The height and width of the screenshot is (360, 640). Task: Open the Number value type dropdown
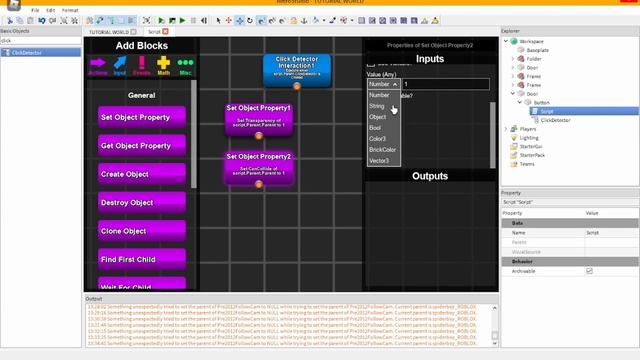click(x=383, y=84)
